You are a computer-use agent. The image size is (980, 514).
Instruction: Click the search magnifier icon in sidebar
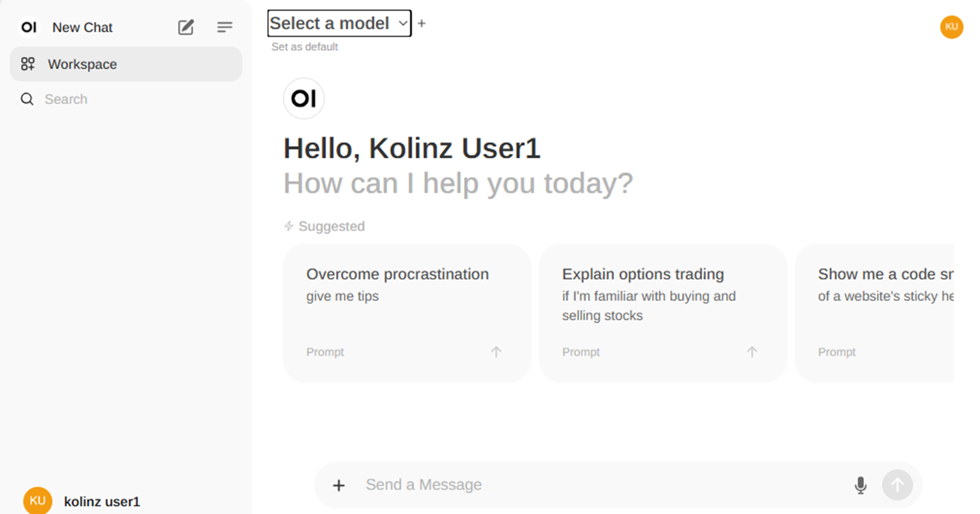[x=27, y=99]
